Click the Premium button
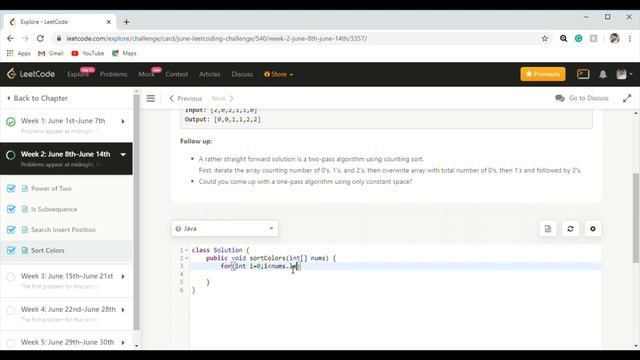The height and width of the screenshot is (360, 640). (543, 74)
